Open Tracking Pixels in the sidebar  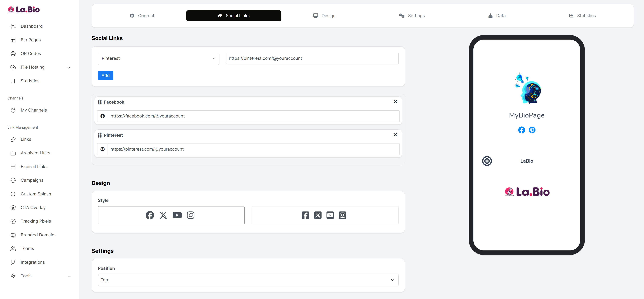pyautogui.click(x=35, y=221)
